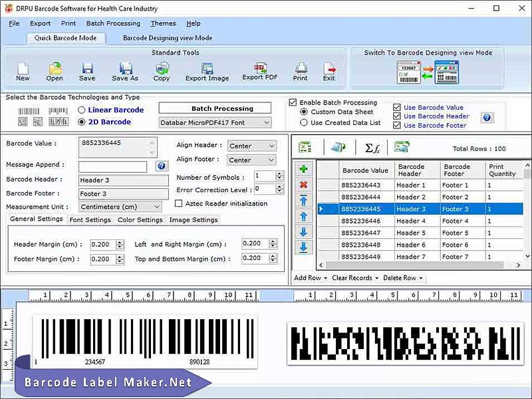Add row with green plus icon
This screenshot has width=532, height=399.
tap(303, 169)
